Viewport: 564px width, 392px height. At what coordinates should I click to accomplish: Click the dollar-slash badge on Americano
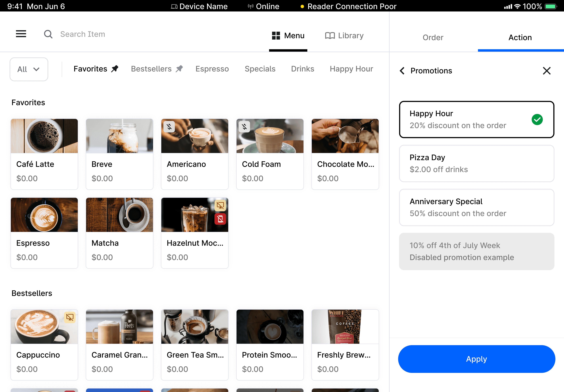coord(169,127)
